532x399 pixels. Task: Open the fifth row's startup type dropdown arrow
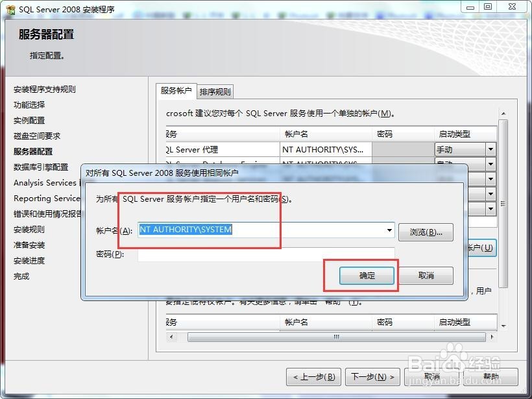[490, 209]
